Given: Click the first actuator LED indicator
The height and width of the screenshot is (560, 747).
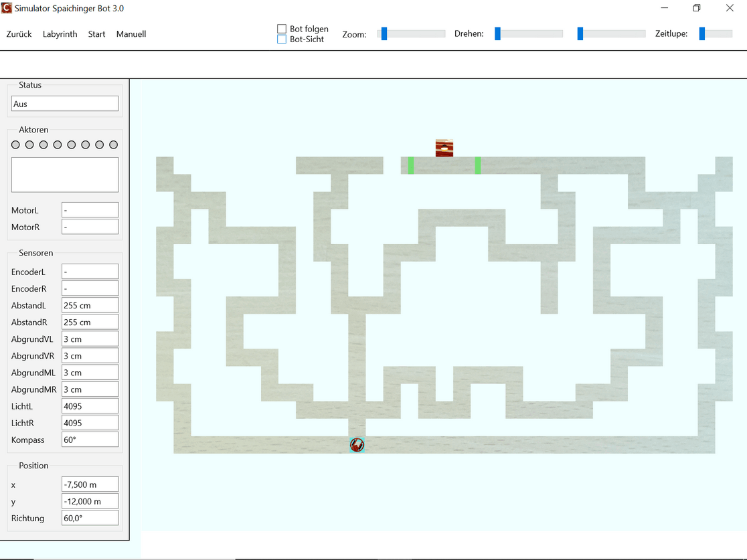Looking at the screenshot, I should [16, 145].
